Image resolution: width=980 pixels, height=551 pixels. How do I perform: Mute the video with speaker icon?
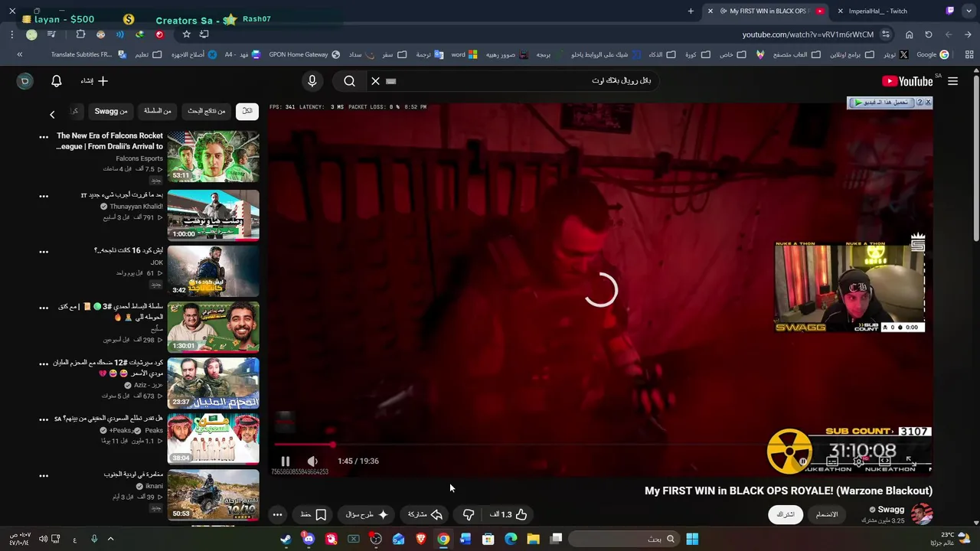click(x=312, y=461)
